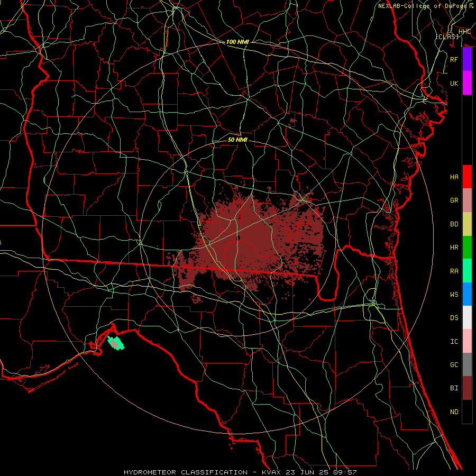
Task: Click the 50 NMI range ring label
Action: [x=237, y=140]
